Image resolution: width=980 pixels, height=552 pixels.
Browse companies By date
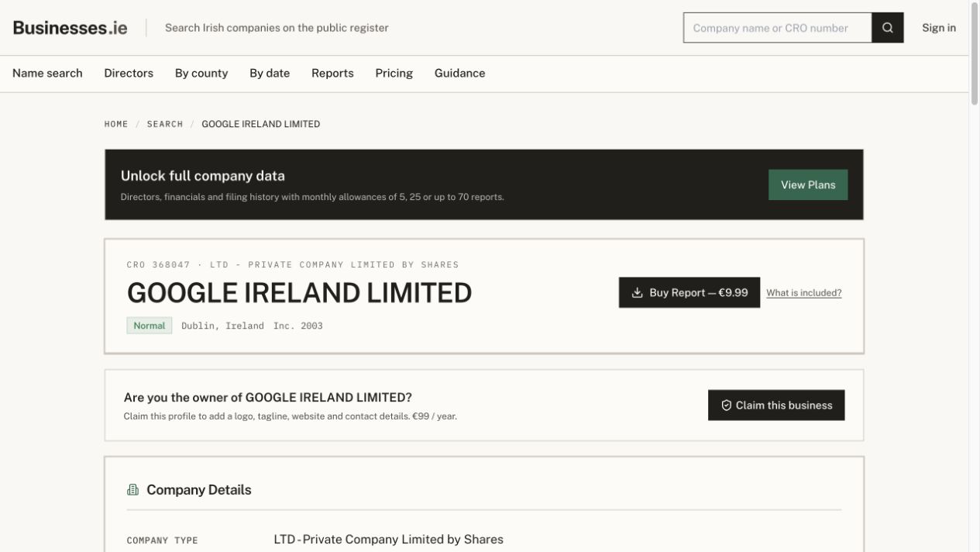coord(270,73)
